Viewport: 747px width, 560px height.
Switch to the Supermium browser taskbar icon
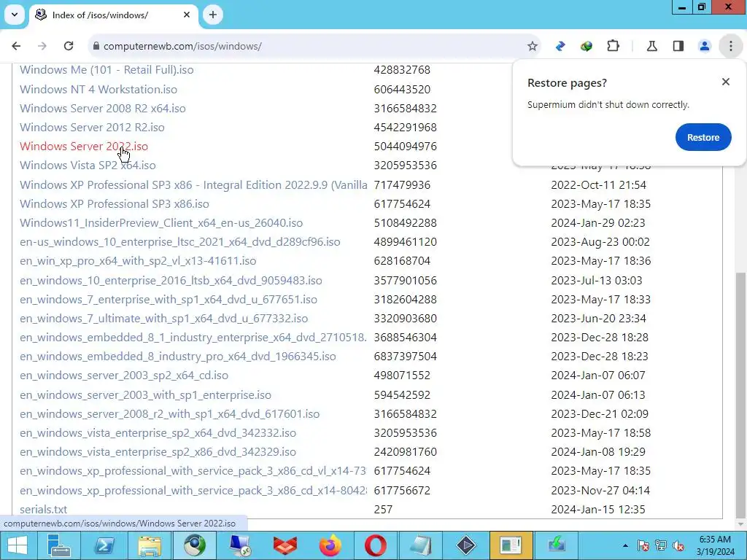click(x=195, y=545)
